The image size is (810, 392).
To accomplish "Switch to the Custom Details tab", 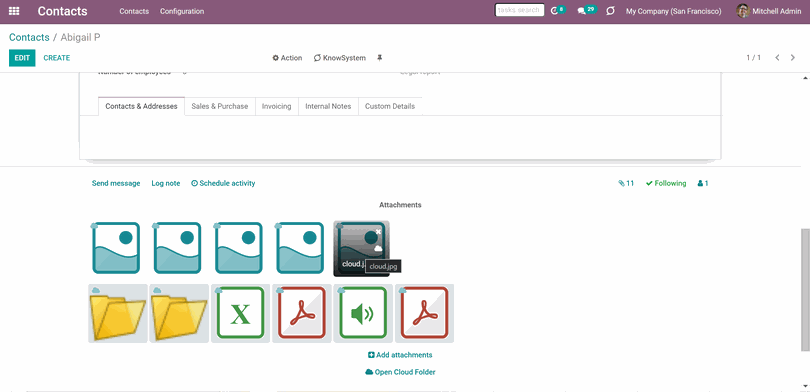I will [390, 106].
